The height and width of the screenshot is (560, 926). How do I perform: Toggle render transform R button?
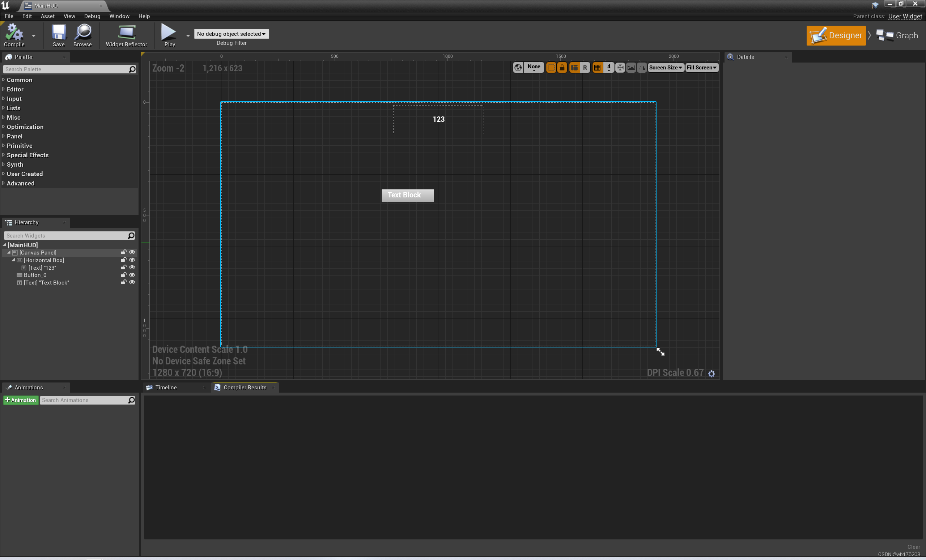tap(585, 68)
